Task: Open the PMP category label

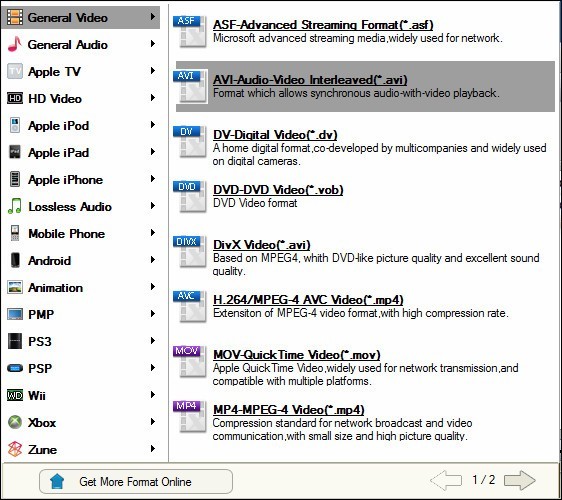Action: 41,314
